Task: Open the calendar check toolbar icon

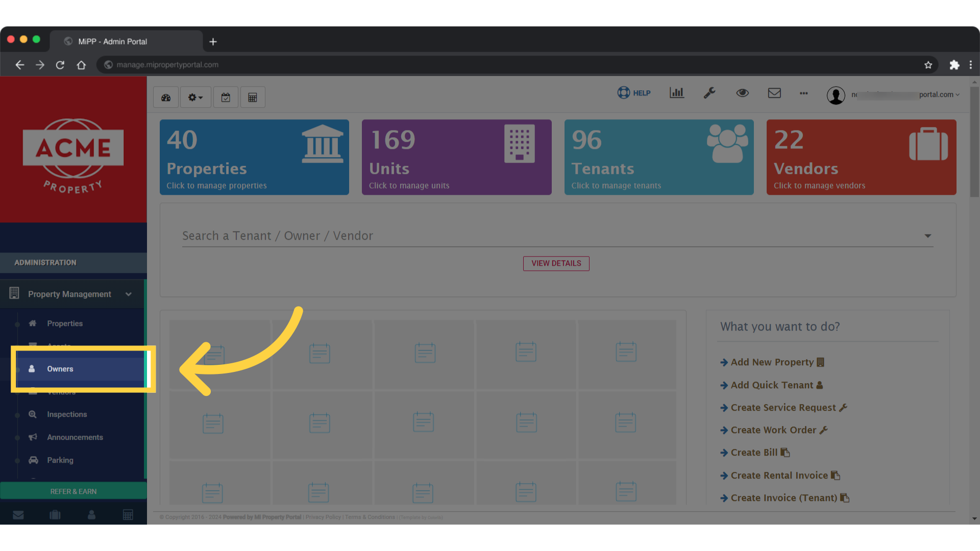Action: click(226, 97)
